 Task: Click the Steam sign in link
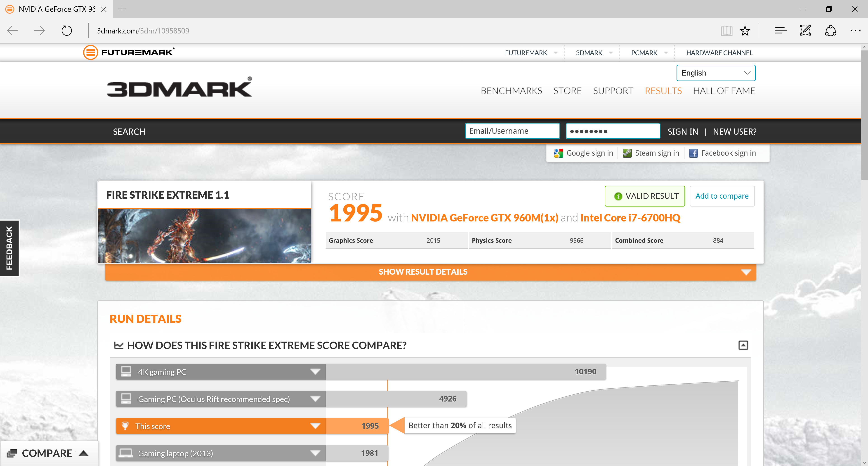651,153
